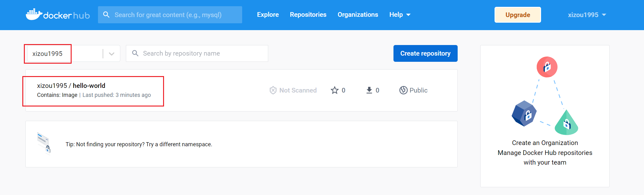This screenshot has height=195, width=644.
Task: Click the magnifier icon in top search bar
Action: [x=106, y=15]
